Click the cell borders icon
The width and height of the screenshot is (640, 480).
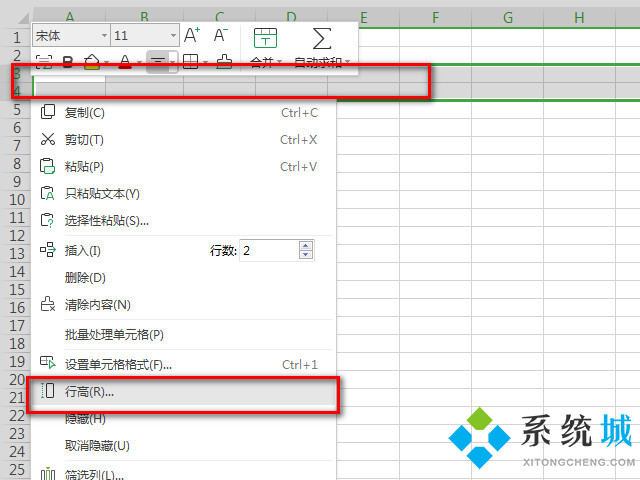click(191, 62)
